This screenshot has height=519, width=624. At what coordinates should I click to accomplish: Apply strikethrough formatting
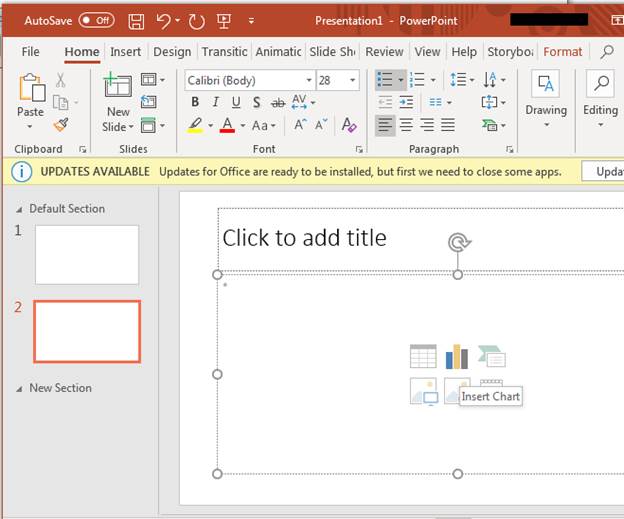[x=278, y=103]
